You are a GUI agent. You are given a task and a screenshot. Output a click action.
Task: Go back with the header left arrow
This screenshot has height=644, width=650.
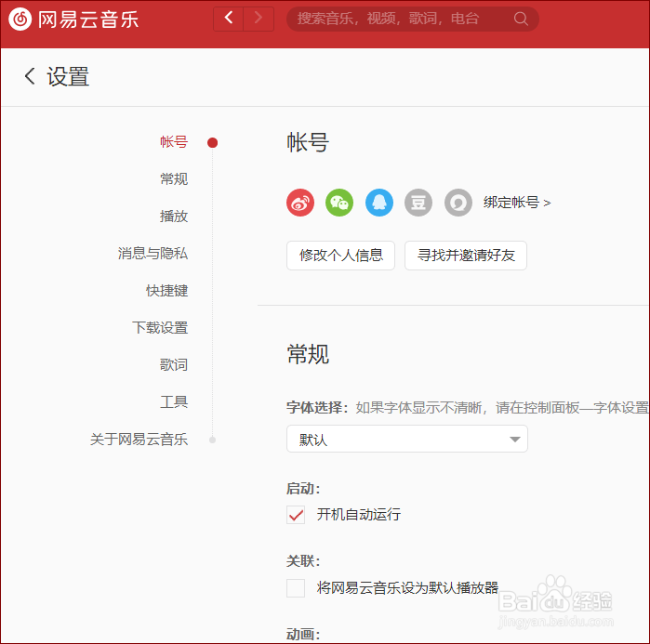click(228, 19)
